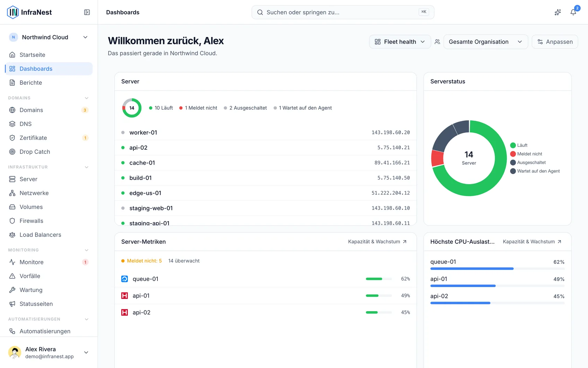This screenshot has height=368, width=588.
Task: Click the Monitore pulse icon
Action: click(12, 262)
